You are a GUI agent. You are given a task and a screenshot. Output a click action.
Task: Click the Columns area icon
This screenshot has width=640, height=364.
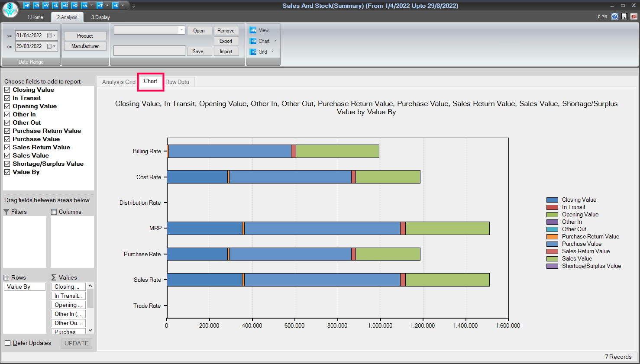54,212
